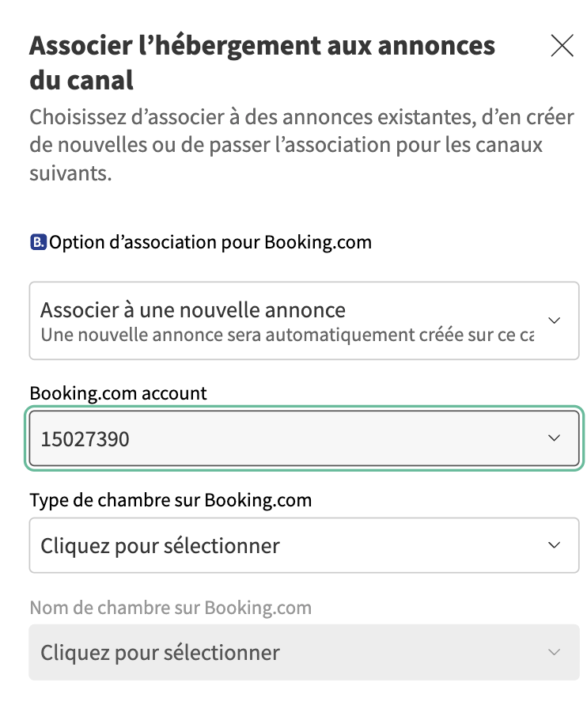Click the "Une nouvelle annonce sera automatiquement" subtitle
The width and height of the screenshot is (587, 728).
[x=286, y=334]
